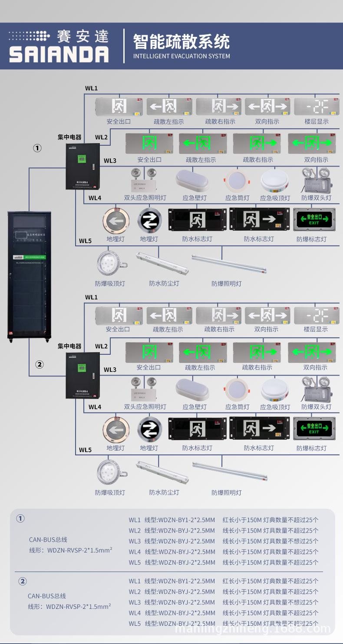The width and height of the screenshot is (343, 644).
Task: Select WL2 线型:WDZN-BYJ-2*2.5MM in spec section ②
Action: [x=171, y=592]
